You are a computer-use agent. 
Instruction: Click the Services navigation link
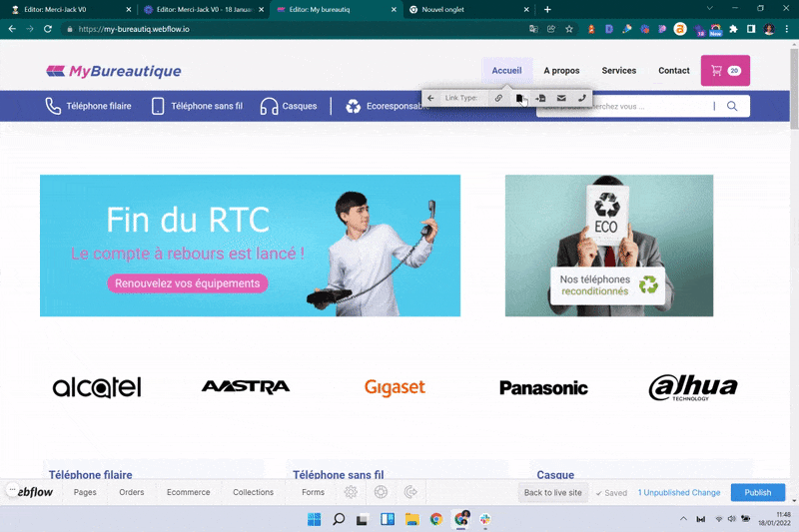(x=618, y=70)
